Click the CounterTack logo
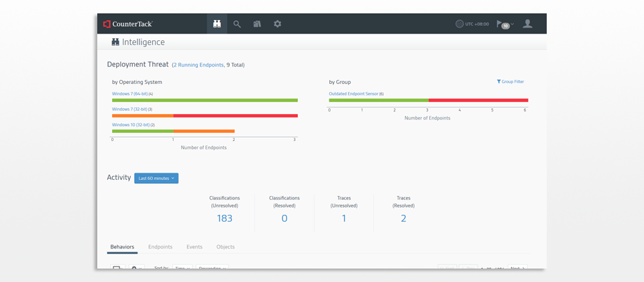 128,23
